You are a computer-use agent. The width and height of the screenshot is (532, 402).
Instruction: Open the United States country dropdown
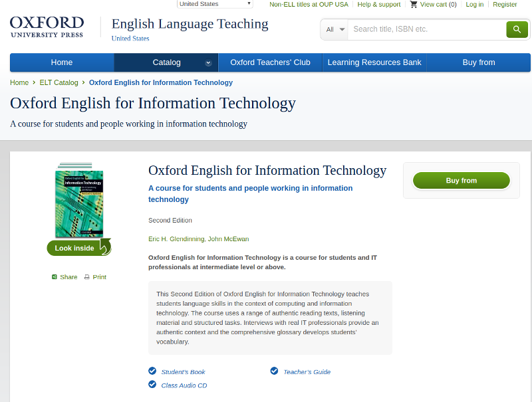tap(215, 4)
